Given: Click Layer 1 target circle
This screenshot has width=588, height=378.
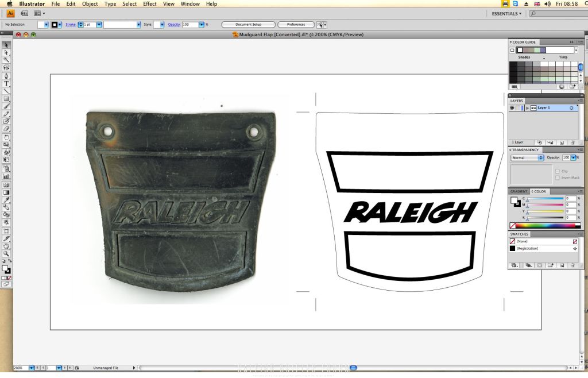Looking at the screenshot, I should click(x=571, y=108).
